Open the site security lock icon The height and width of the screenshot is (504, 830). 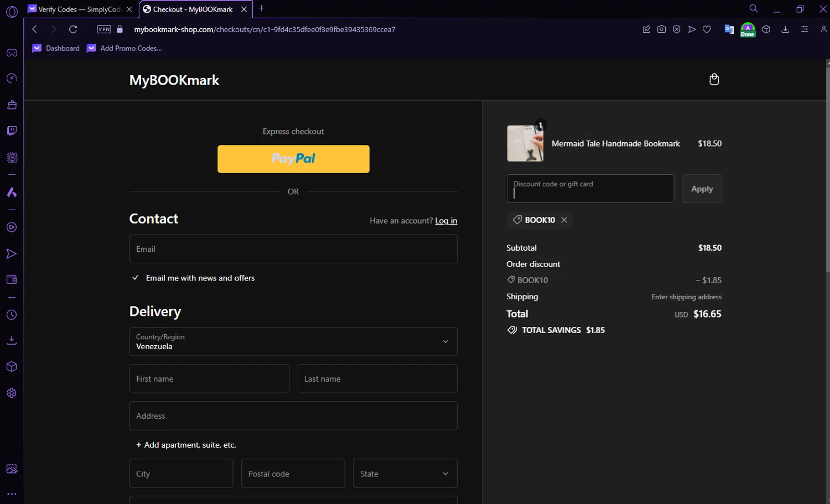pos(120,29)
